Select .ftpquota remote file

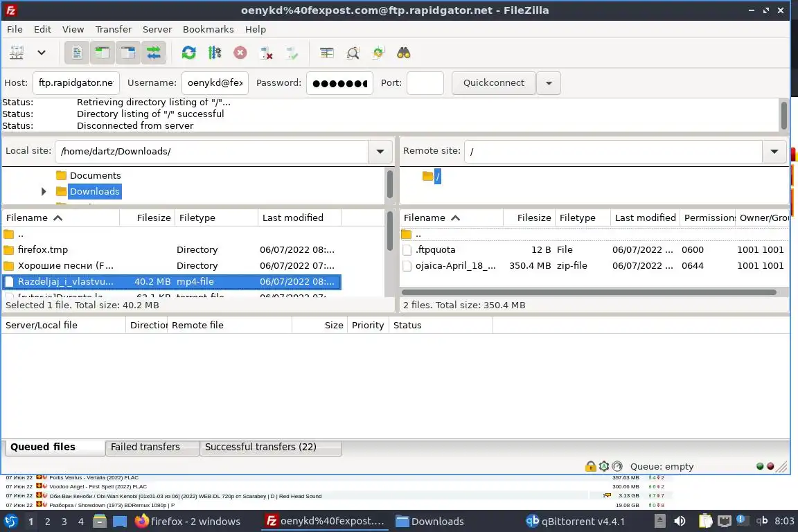(594, 250)
